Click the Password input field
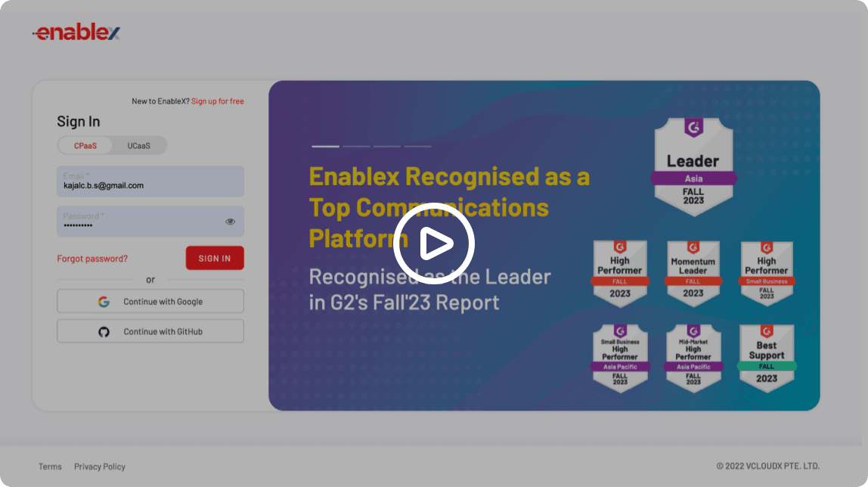The width and height of the screenshot is (868, 487). pyautogui.click(x=150, y=222)
